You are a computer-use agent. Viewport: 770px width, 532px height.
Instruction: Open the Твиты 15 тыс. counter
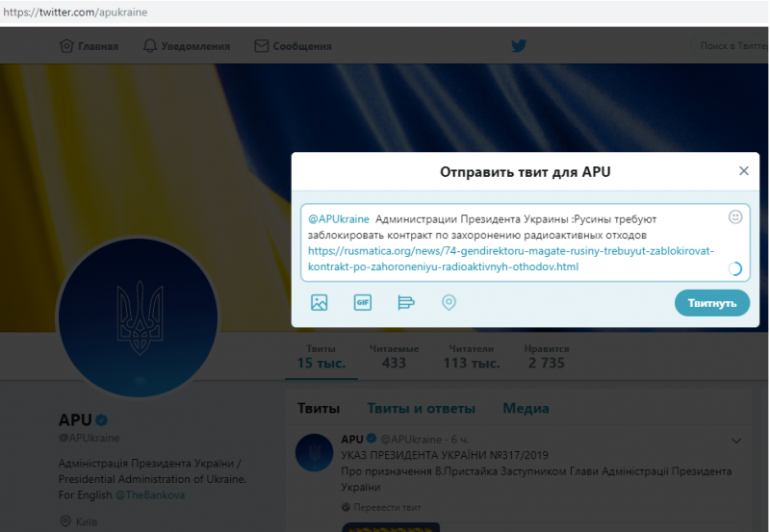pyautogui.click(x=321, y=357)
